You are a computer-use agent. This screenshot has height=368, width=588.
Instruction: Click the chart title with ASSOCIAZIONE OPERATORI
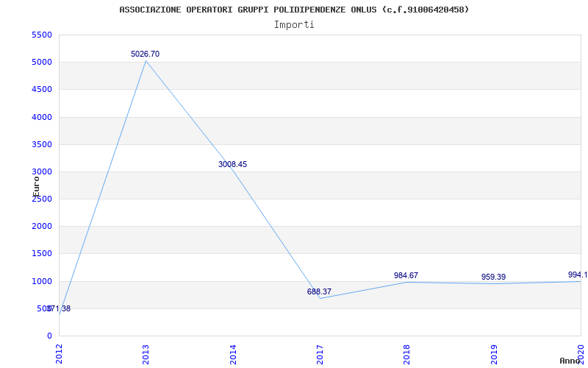[x=294, y=10]
